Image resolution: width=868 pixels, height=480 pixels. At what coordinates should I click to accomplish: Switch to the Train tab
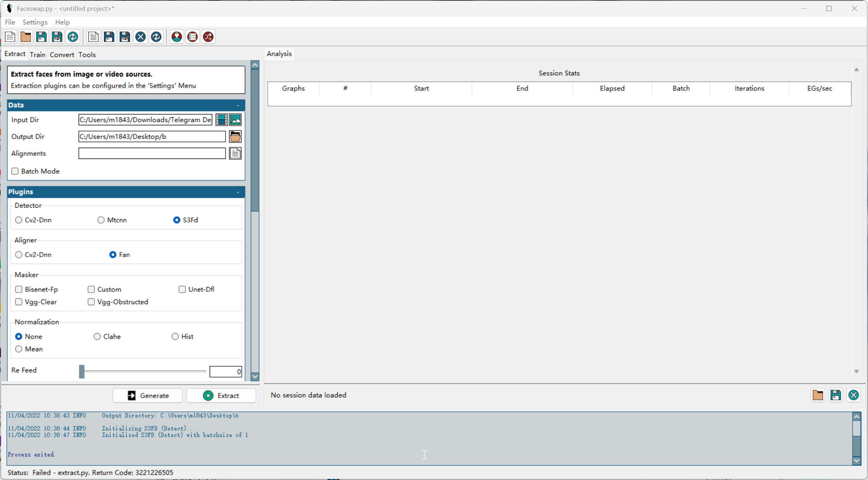click(x=38, y=55)
